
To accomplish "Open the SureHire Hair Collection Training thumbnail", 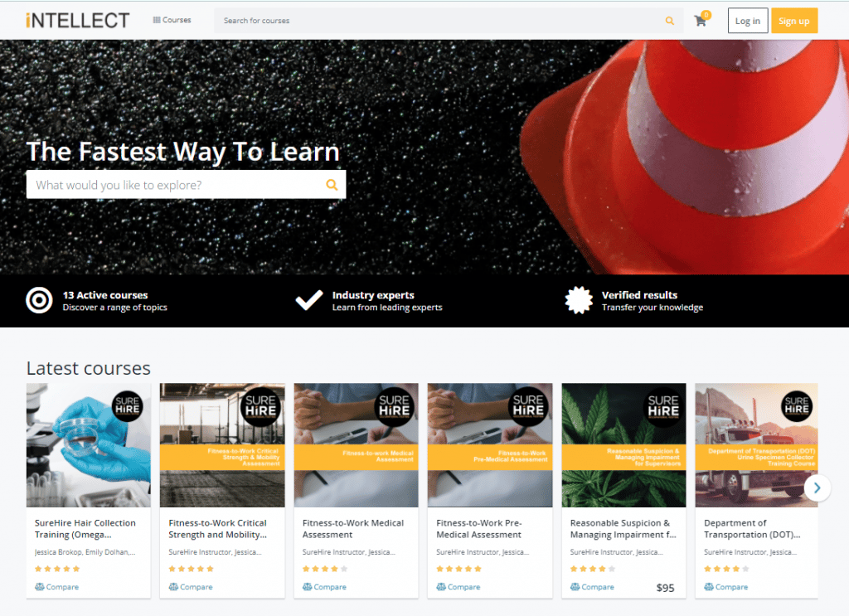I will [x=89, y=445].
